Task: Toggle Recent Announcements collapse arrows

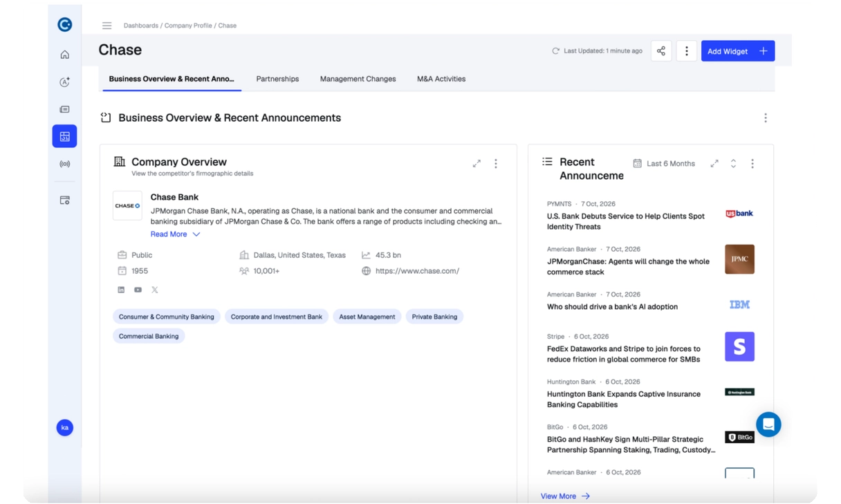Action: tap(733, 164)
